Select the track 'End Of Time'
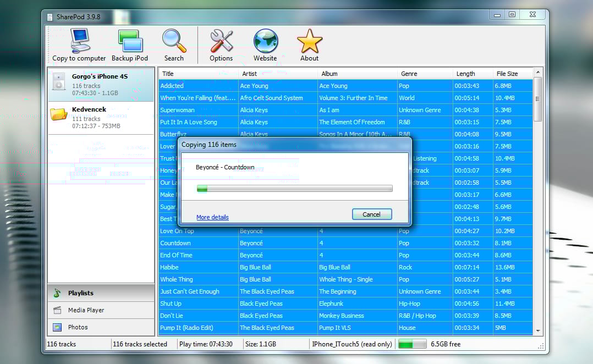This screenshot has height=364, width=593. [x=176, y=255]
